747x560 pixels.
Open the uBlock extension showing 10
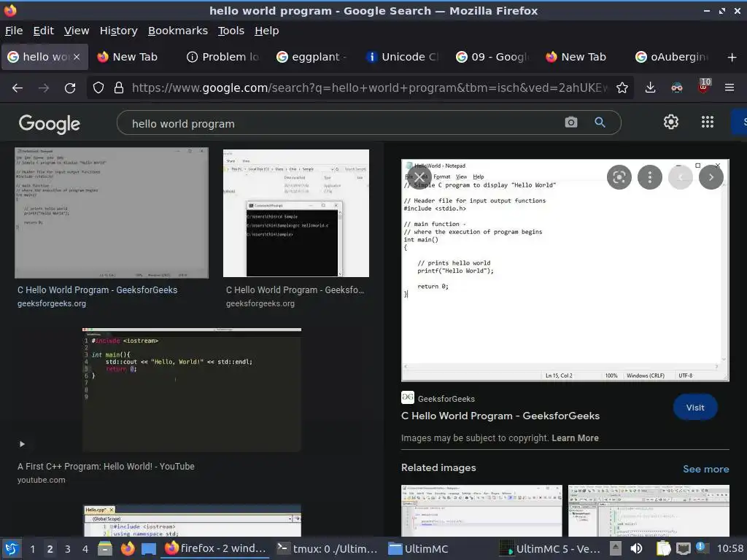[x=704, y=87]
